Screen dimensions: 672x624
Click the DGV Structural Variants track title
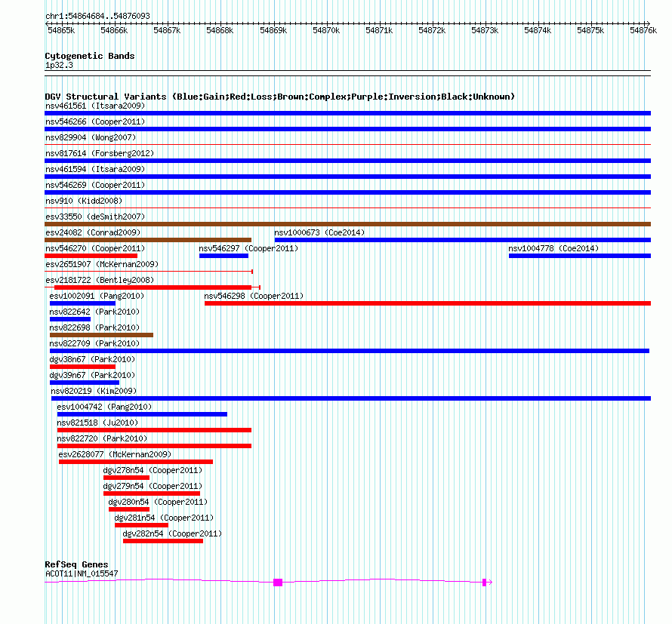point(279,97)
